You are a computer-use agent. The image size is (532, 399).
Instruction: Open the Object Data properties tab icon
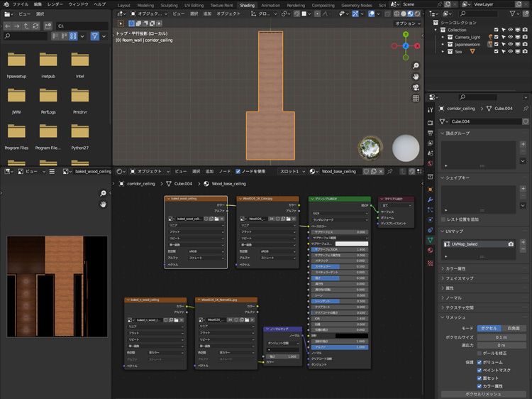point(431,240)
